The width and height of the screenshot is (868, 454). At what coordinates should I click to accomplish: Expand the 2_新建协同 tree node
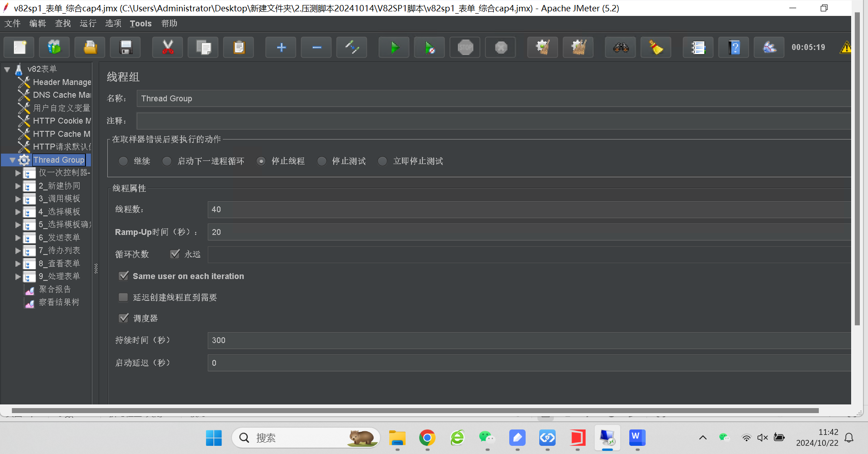pos(18,186)
